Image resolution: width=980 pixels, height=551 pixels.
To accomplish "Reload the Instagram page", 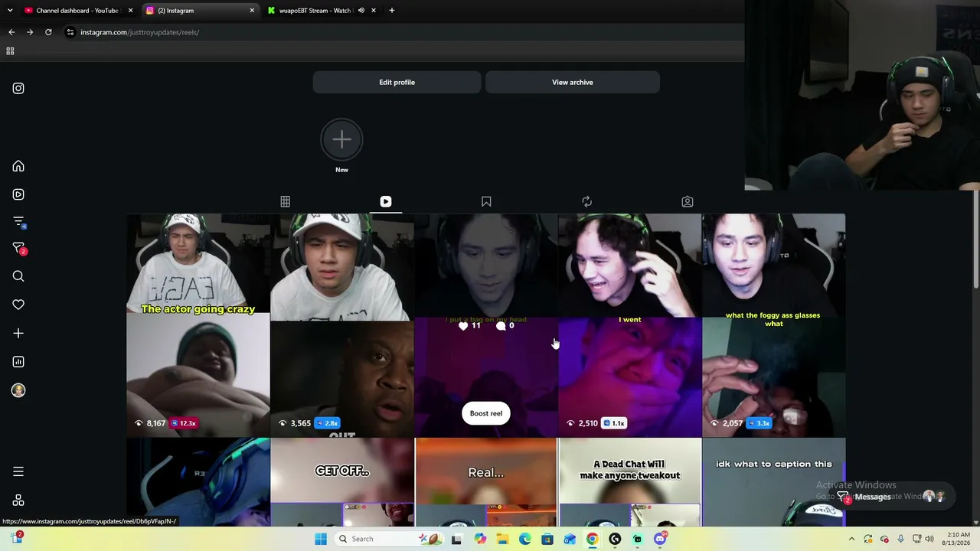I will pos(48,32).
